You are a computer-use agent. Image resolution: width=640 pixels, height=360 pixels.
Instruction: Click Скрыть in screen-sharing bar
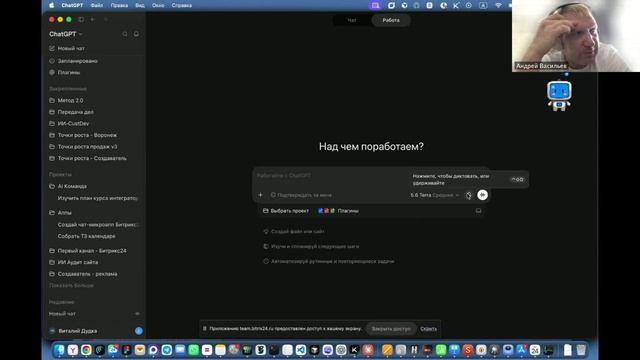[429, 329]
